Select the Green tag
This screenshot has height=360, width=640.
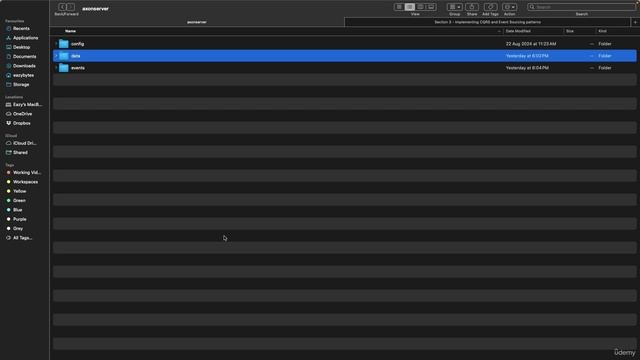click(x=19, y=201)
